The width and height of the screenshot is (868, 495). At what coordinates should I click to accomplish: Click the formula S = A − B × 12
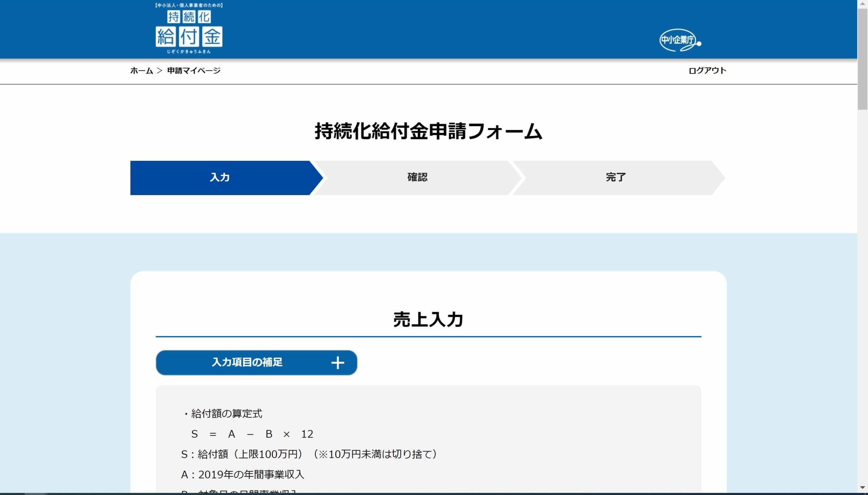[x=252, y=434]
